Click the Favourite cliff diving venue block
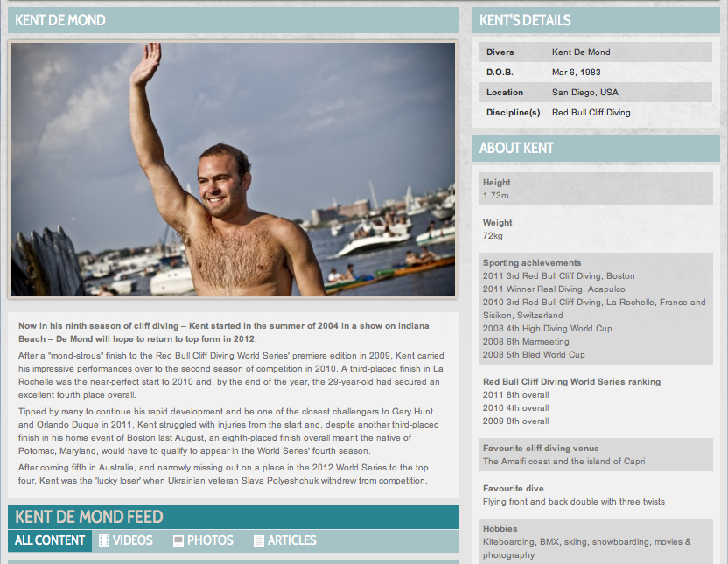This screenshot has width=728, height=564. click(596, 455)
